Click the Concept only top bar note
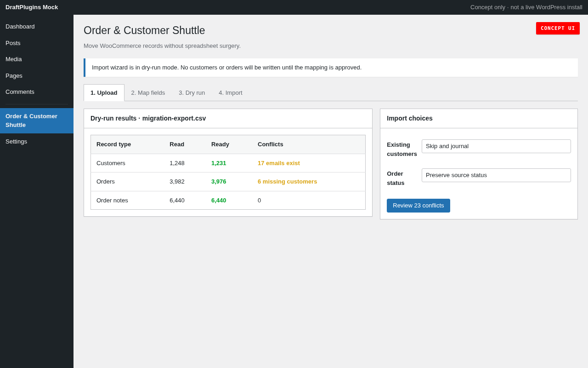Screen dimensions: 588x368 (x=526, y=7)
